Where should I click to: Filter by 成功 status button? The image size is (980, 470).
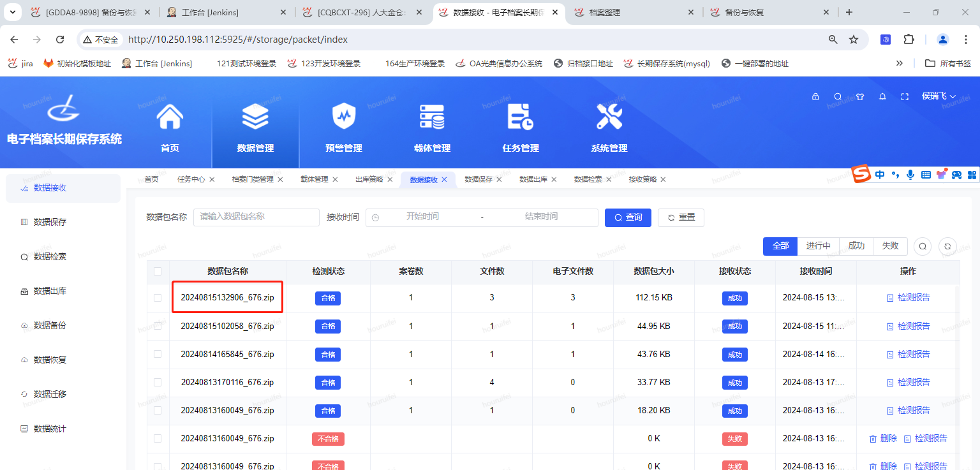pyautogui.click(x=856, y=246)
